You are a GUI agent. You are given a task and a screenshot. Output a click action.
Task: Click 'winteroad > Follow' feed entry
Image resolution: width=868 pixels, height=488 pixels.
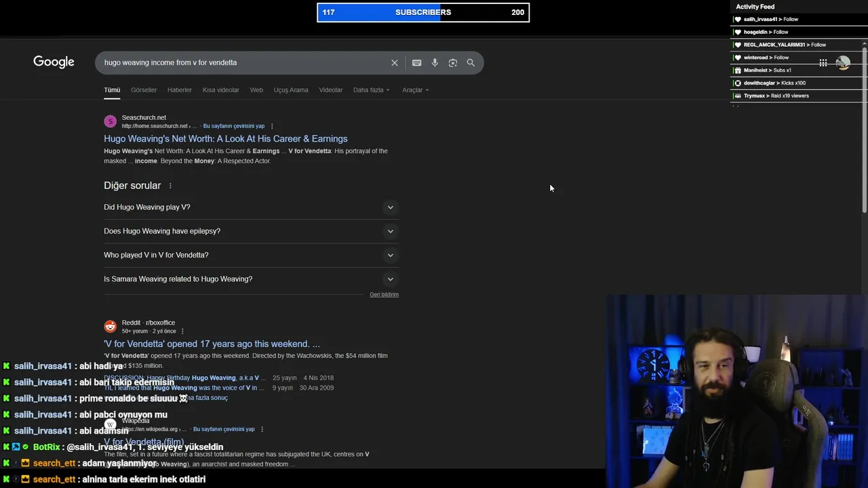766,58
